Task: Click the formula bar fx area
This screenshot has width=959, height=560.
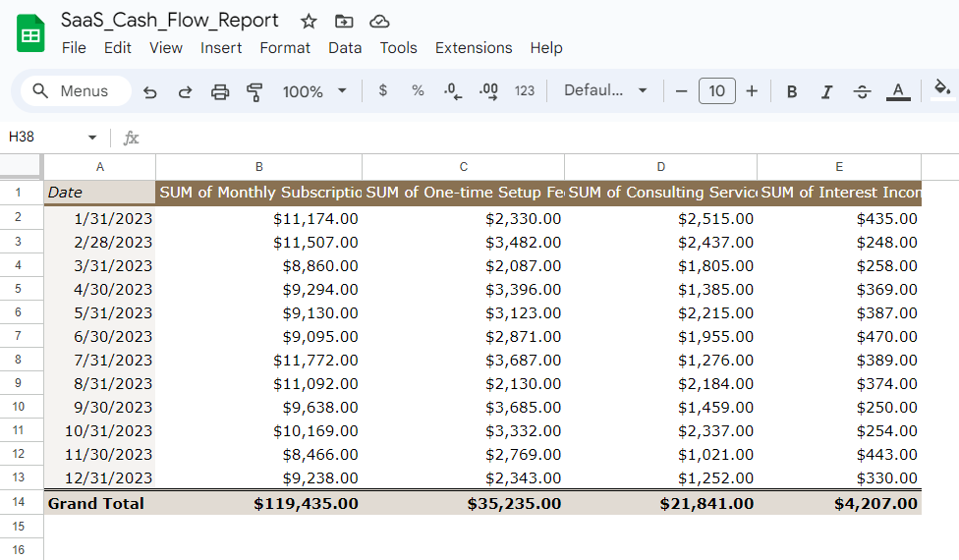Action: (x=131, y=138)
